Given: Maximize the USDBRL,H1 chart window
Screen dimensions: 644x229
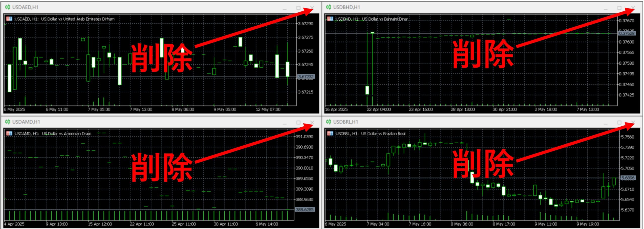Looking at the screenshot, I should click(619, 122).
